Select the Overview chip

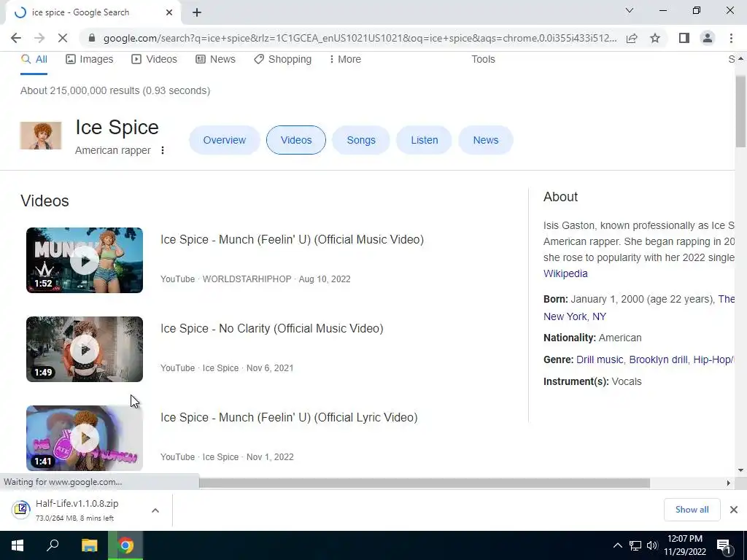pyautogui.click(x=225, y=140)
